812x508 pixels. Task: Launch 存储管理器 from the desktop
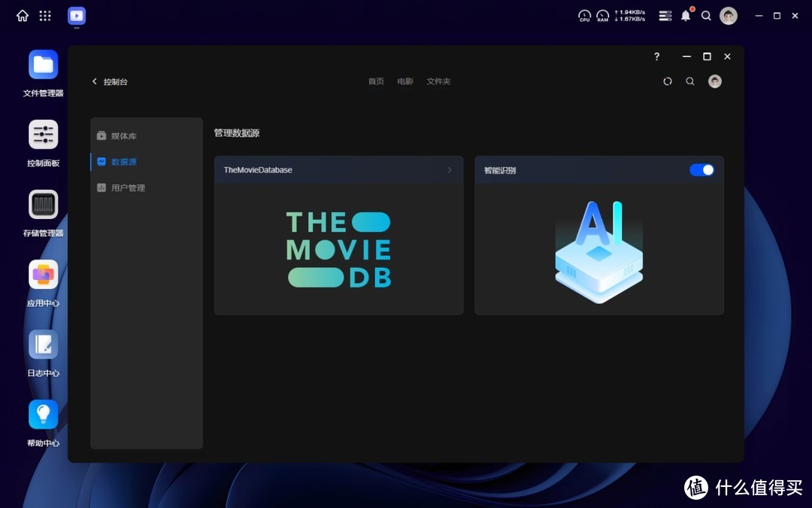coord(43,205)
